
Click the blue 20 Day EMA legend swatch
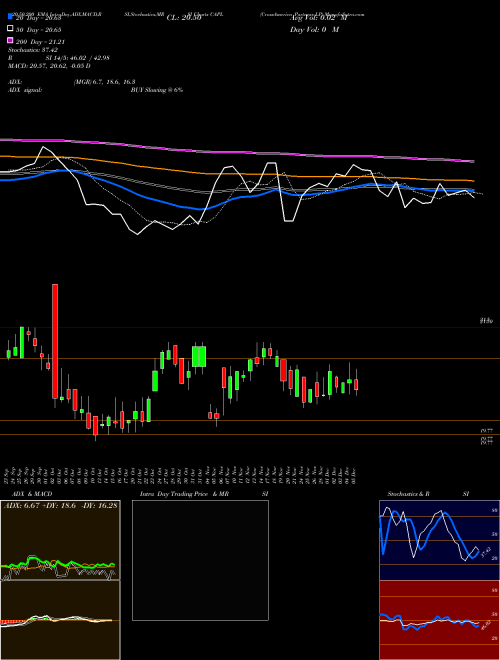pos(10,17)
